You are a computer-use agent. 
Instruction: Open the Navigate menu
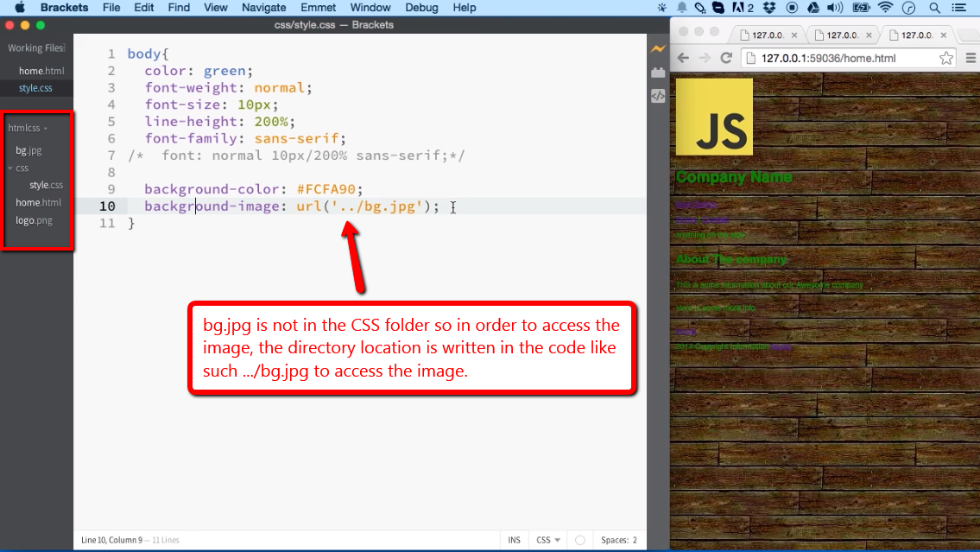[263, 8]
